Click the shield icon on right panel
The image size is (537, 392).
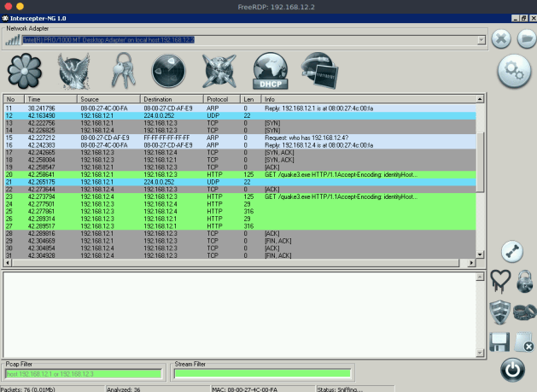[500, 312]
